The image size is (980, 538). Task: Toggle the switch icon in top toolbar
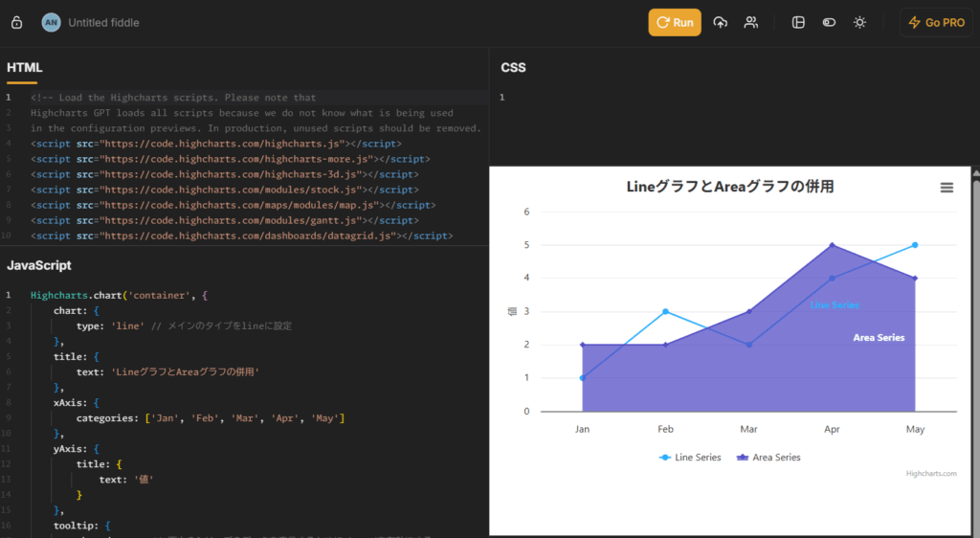click(829, 22)
